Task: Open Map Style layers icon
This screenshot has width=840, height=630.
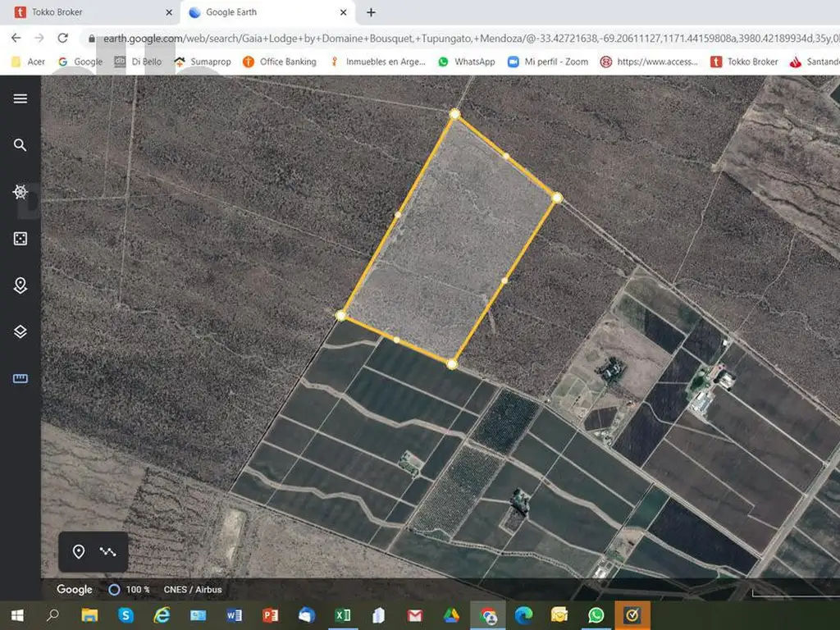Action: point(21,331)
